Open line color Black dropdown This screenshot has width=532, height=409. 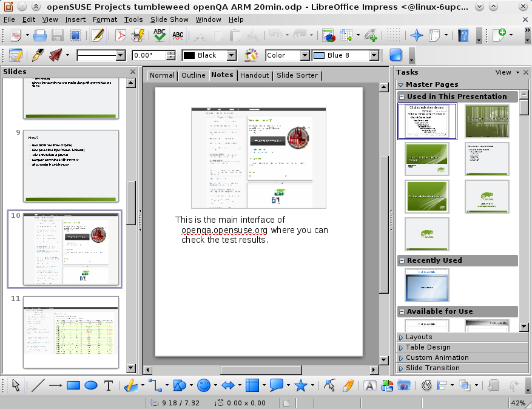point(231,55)
